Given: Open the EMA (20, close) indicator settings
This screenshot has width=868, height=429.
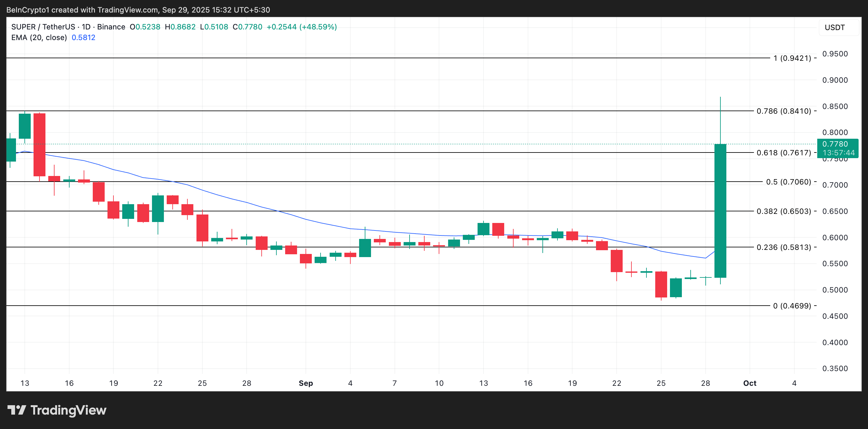Looking at the screenshot, I should click(39, 38).
